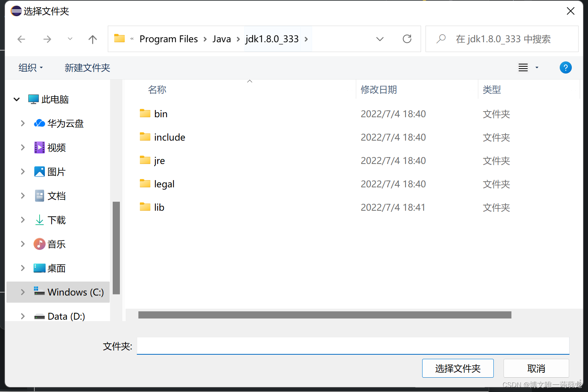This screenshot has height=392, width=588.
Task: Open the recent locations dropdown arrow
Action: tap(70, 39)
